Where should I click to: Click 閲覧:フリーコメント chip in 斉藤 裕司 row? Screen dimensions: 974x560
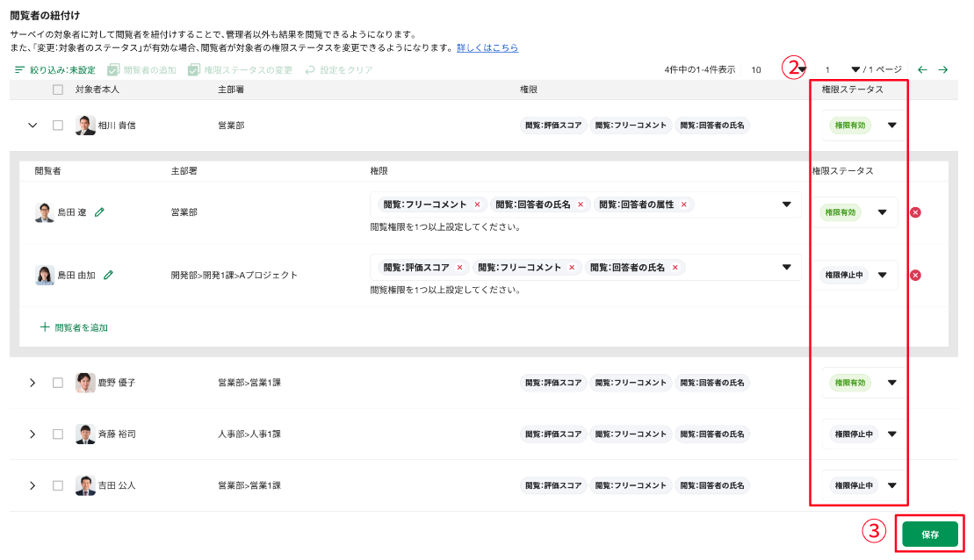631,434
